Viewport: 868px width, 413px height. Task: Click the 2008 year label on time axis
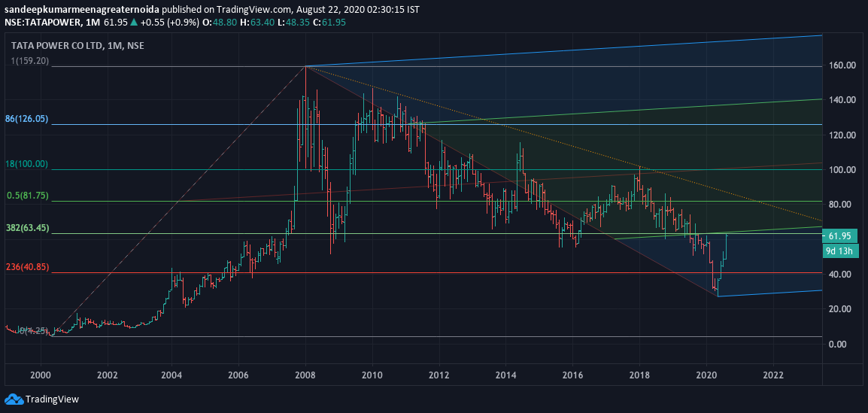point(305,375)
